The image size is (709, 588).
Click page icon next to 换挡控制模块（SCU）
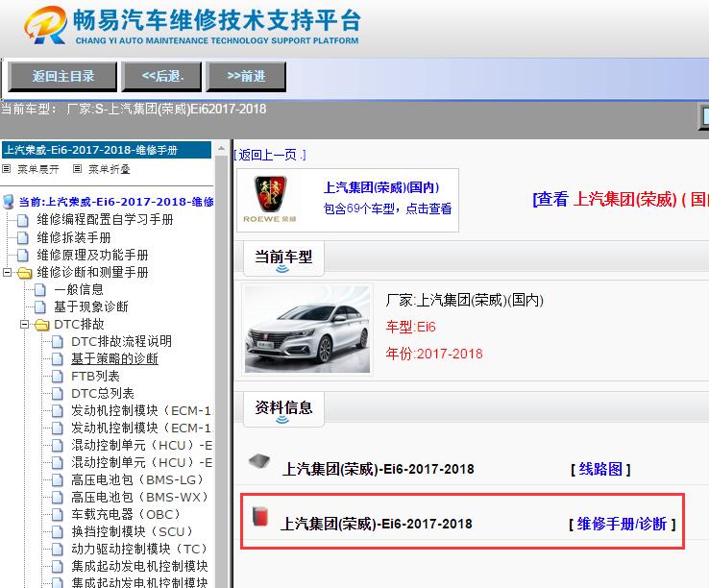pos(58,532)
